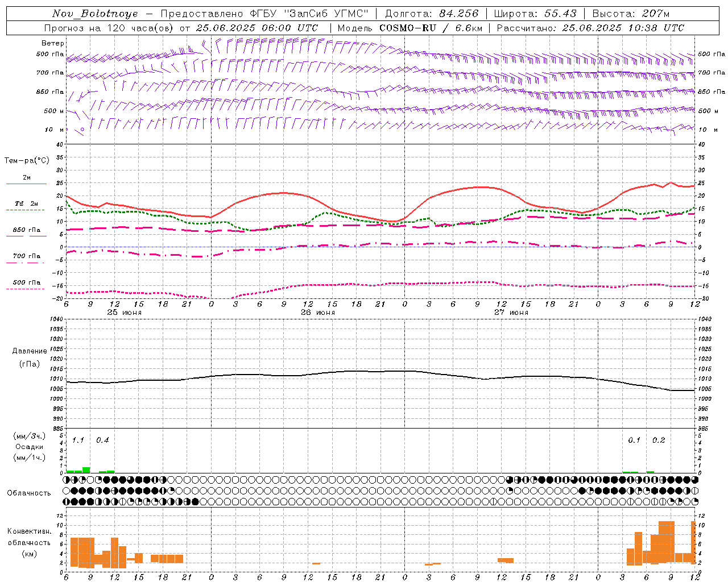The height and width of the screenshot is (582, 728).
Task: Click the 0.1 precipitation value
Action: tap(634, 440)
